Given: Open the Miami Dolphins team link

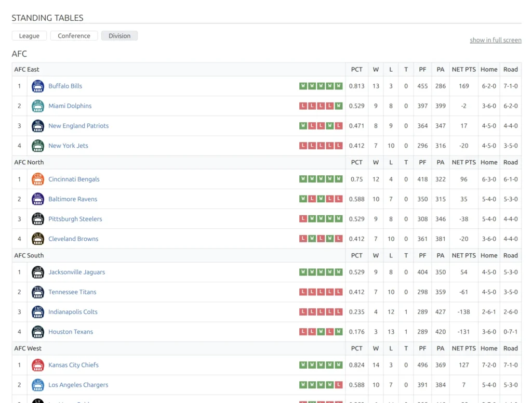Looking at the screenshot, I should (x=70, y=106).
